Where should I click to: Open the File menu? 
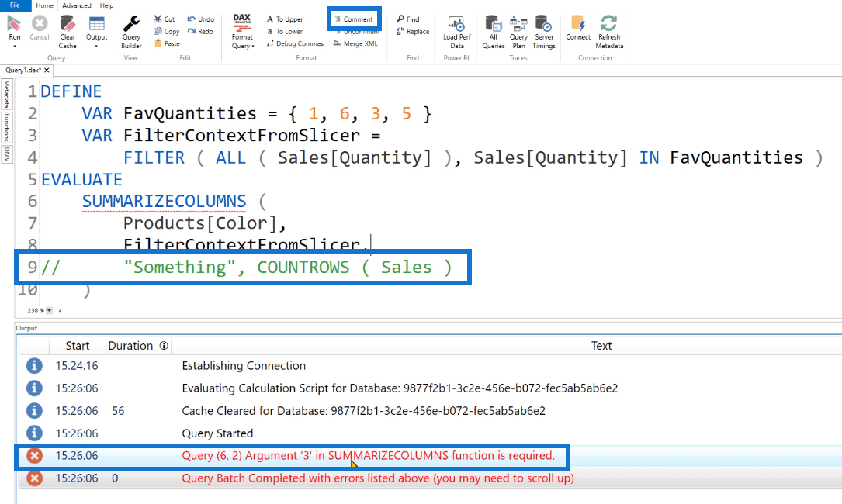15,5
